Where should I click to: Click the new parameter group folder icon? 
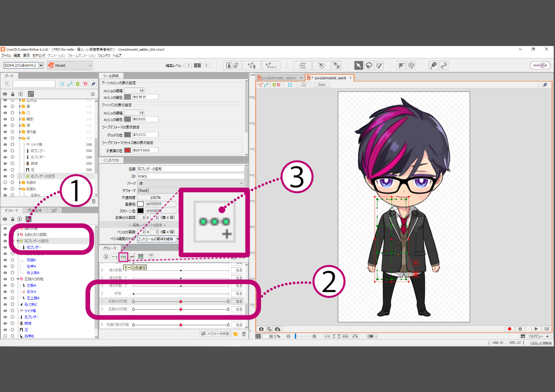235,334
